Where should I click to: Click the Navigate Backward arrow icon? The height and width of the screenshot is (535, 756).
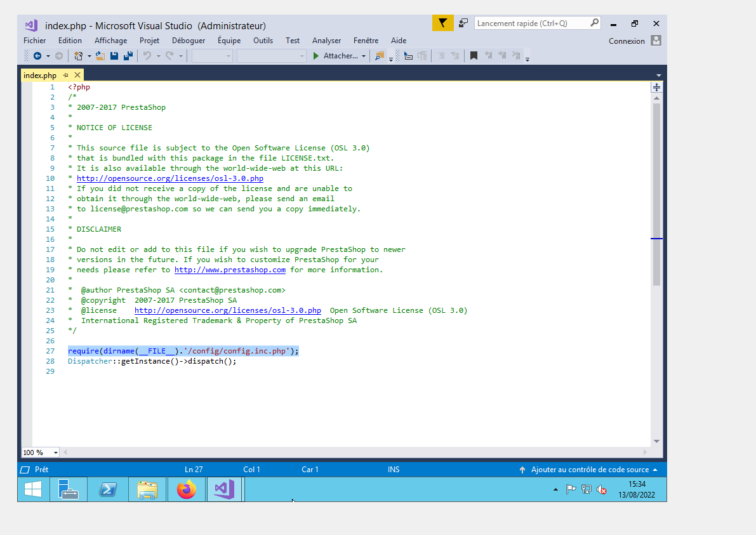(37, 56)
